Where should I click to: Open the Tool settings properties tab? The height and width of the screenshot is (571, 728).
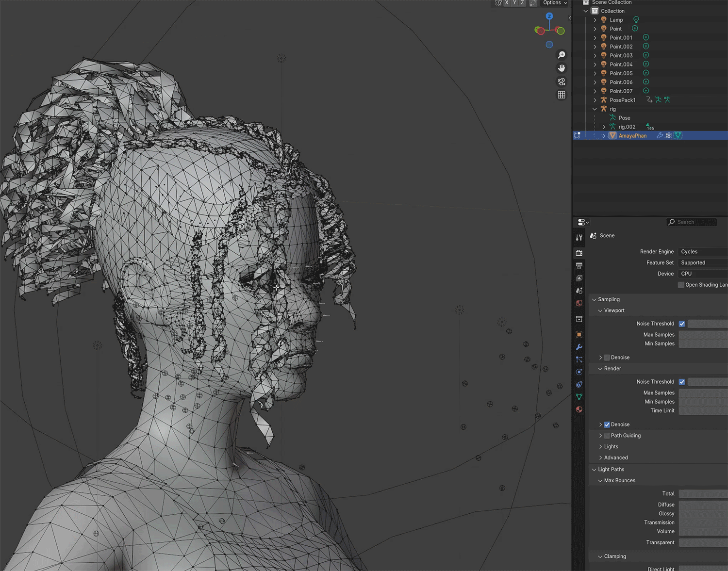point(579,238)
